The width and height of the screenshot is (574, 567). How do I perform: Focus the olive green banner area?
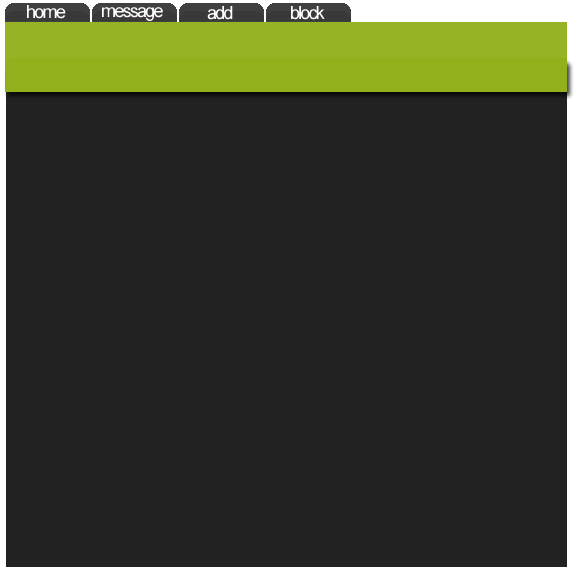(286, 57)
